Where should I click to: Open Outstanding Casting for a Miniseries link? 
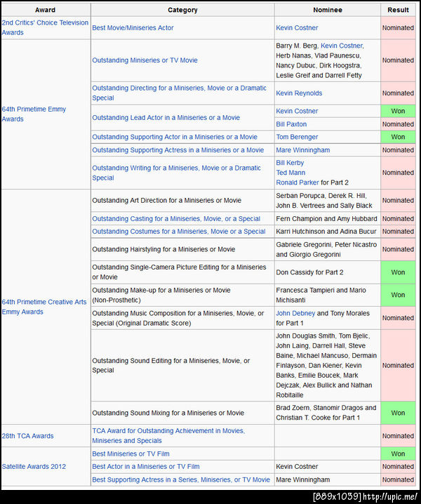click(176, 218)
